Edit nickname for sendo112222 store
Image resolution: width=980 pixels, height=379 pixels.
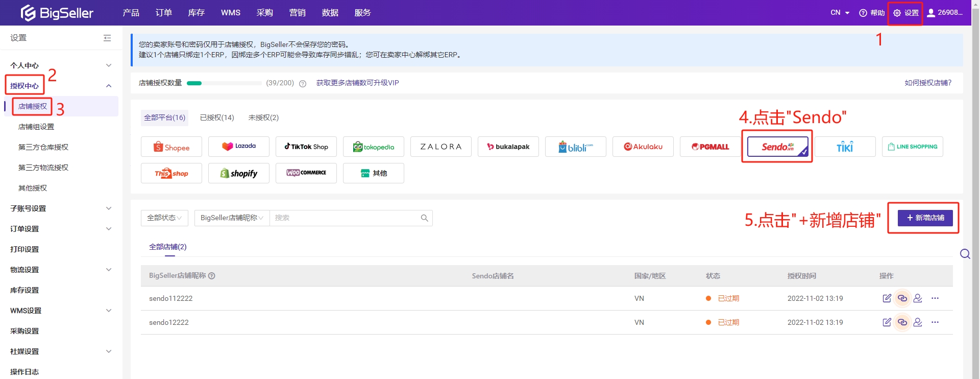887,298
